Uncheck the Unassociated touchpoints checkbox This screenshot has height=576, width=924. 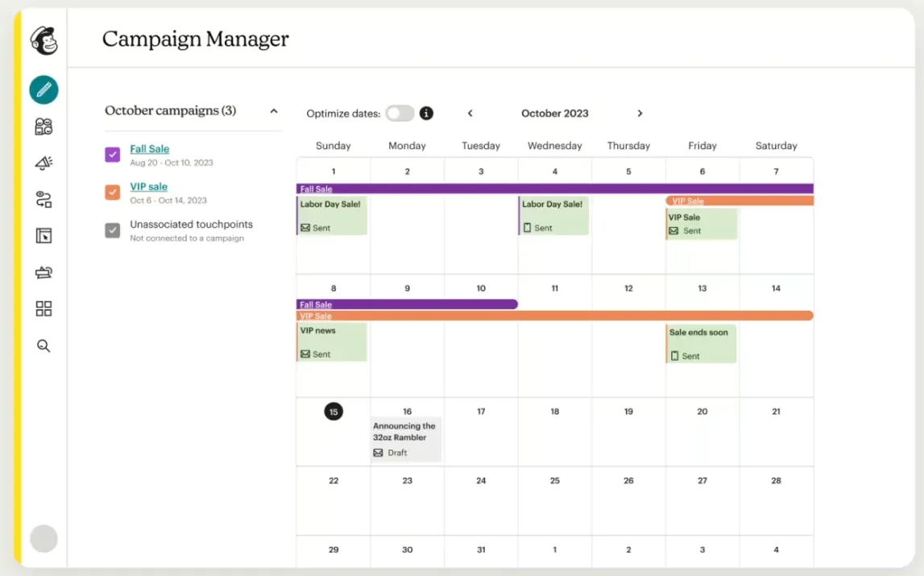(x=113, y=230)
